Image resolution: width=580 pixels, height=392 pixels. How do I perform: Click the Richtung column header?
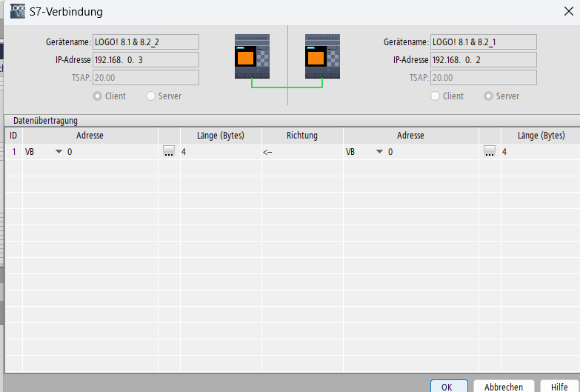(x=302, y=136)
